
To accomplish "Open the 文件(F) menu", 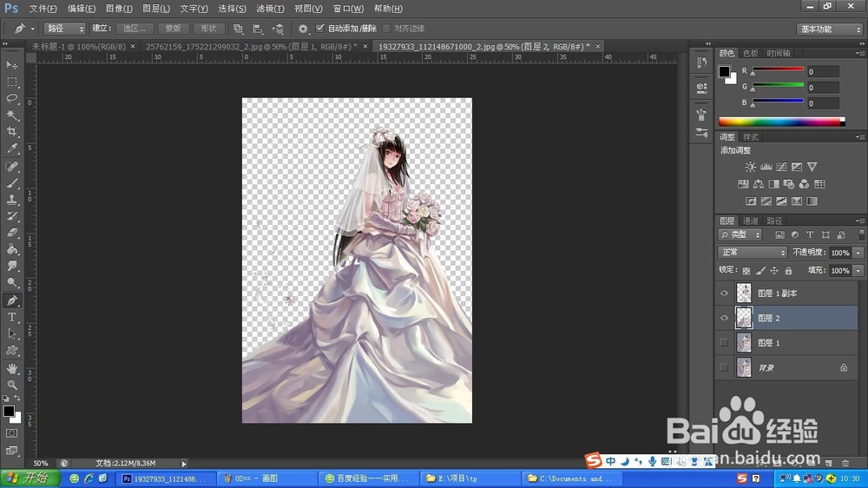I will (43, 9).
